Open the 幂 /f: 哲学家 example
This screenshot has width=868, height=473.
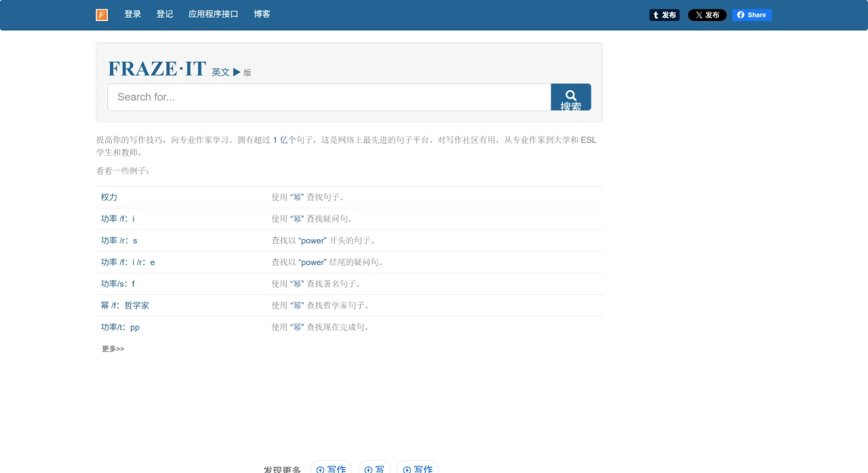(125, 305)
